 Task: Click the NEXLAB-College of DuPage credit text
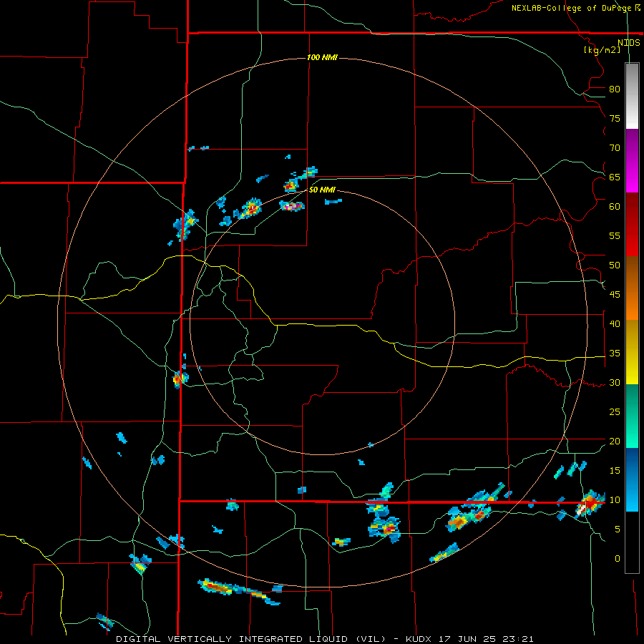pos(572,8)
